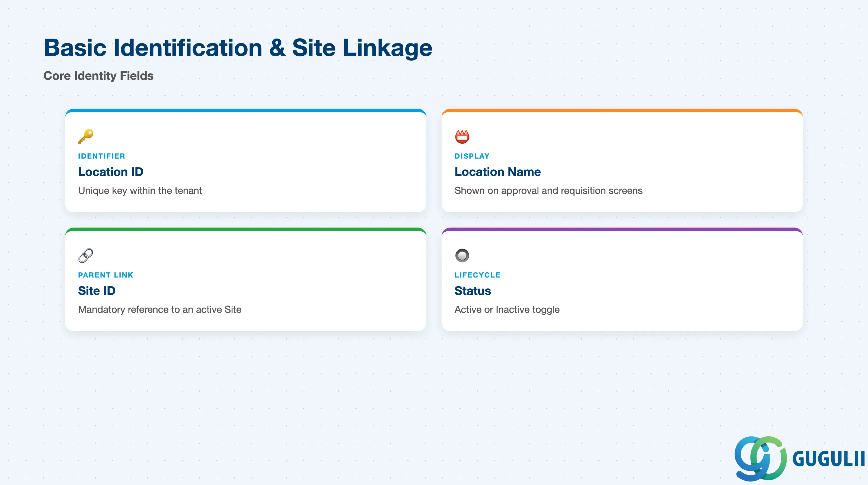Click 'Active or Inactive toggle' description
The height and width of the screenshot is (485, 868).
point(507,310)
